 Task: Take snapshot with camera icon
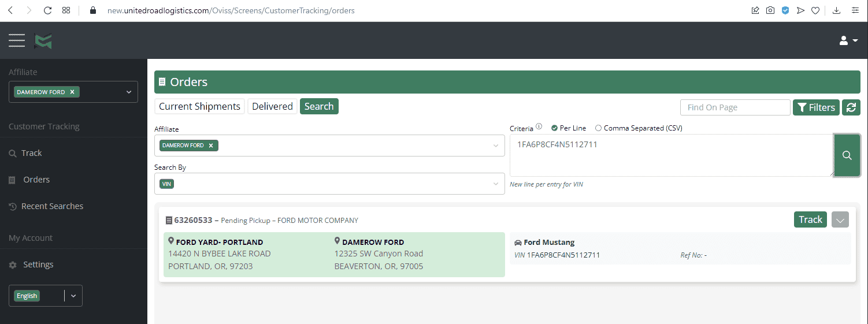tap(770, 10)
